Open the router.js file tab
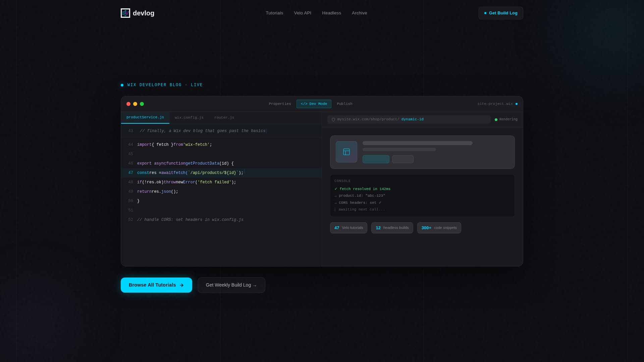This screenshot has width=644, height=362. 224,118
